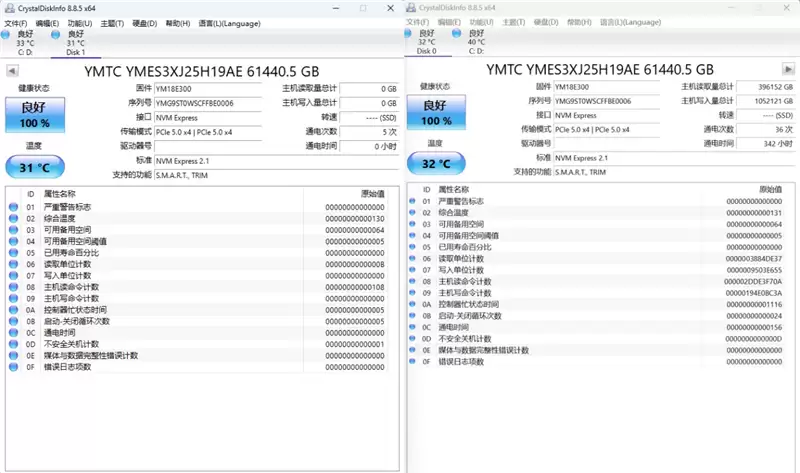Click CrystalDiskInfo app icon in right title bar
Image resolution: width=800 pixels, height=473 pixels.
click(x=411, y=8)
